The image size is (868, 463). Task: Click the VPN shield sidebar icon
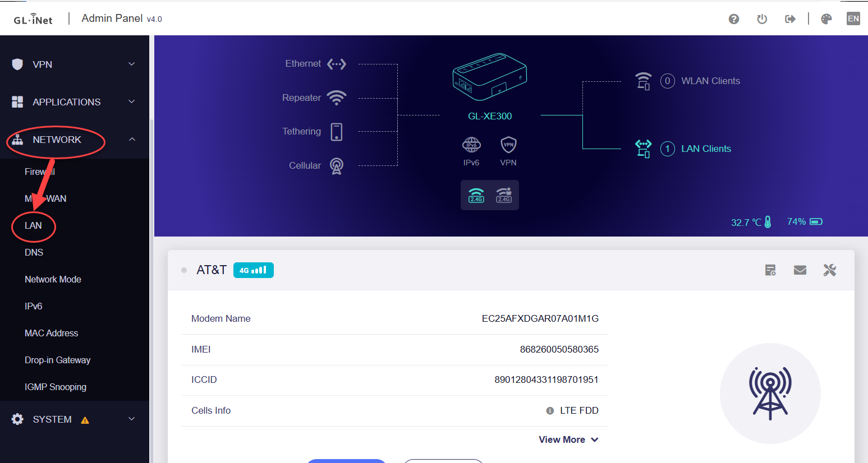point(17,64)
